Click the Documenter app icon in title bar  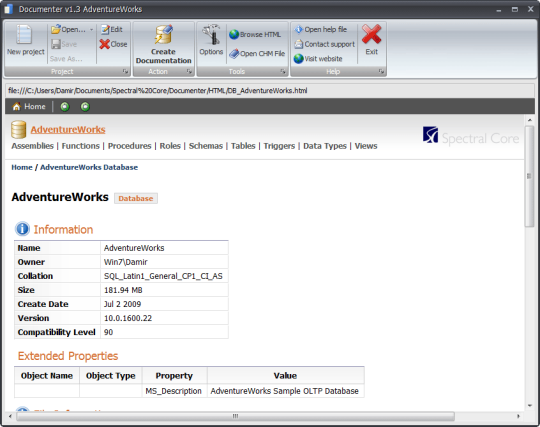coord(8,9)
